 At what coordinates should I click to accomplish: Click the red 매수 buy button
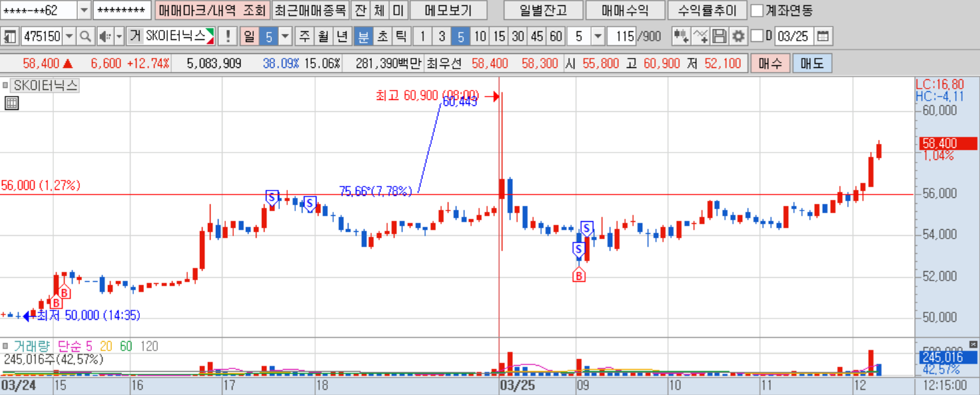pos(771,64)
